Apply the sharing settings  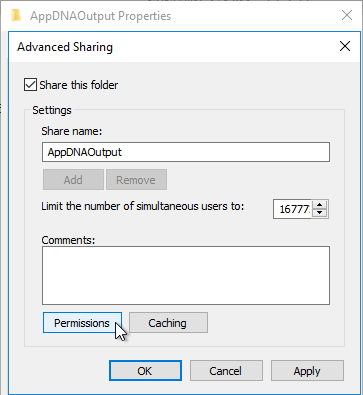coord(307,370)
